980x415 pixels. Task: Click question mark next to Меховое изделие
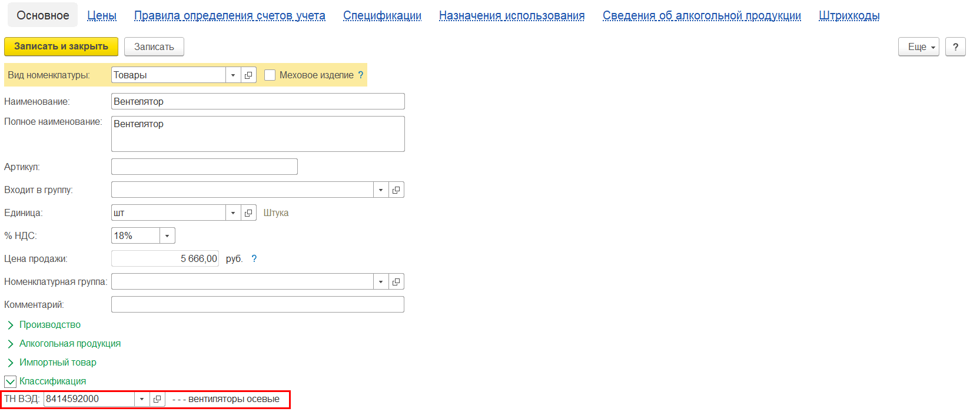[361, 75]
